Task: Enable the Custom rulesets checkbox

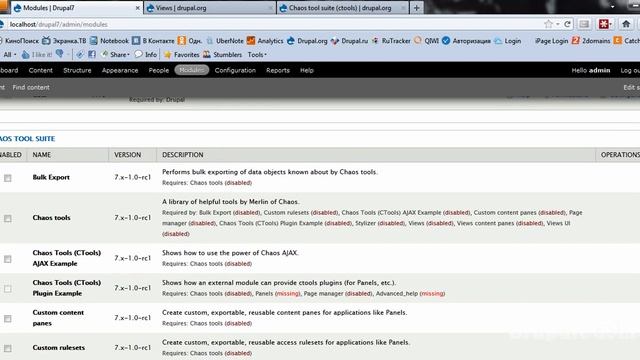Action: click(8, 348)
